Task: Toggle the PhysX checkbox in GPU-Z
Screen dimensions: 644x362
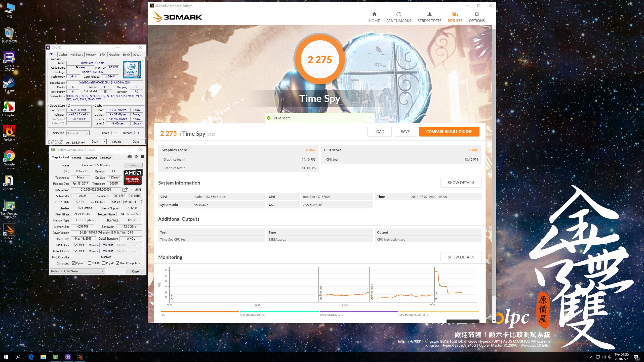Action: coord(104,263)
